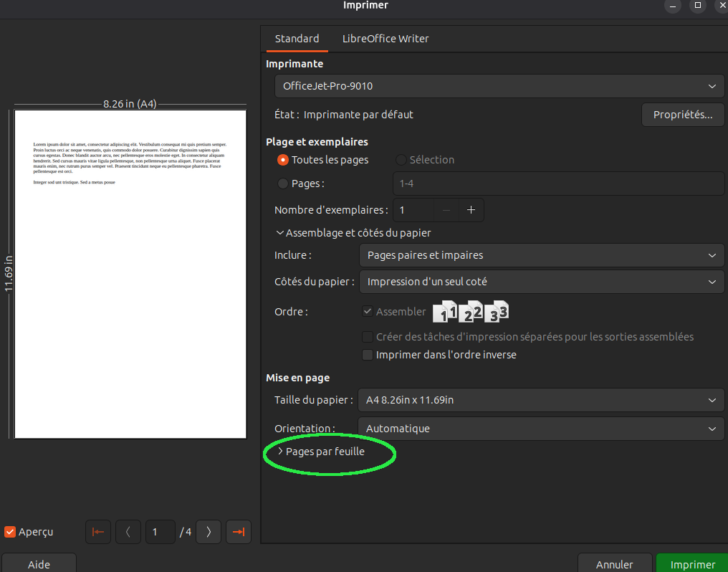Select the Standard tab
This screenshot has height=572, width=728.
point(297,39)
